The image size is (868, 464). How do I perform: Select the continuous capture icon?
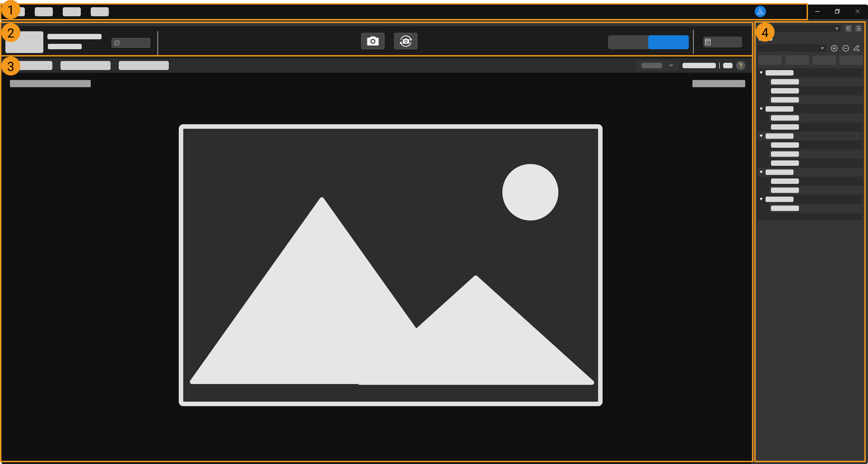(x=406, y=41)
